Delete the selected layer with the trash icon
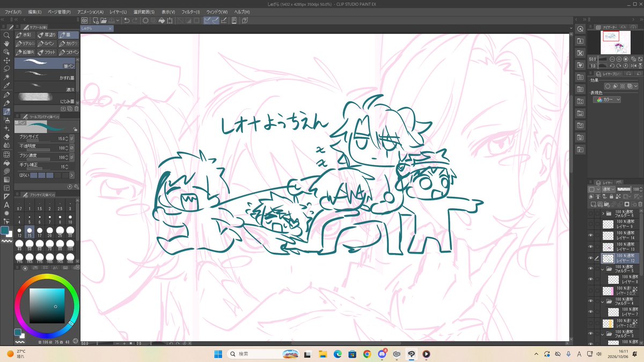 click(640, 204)
